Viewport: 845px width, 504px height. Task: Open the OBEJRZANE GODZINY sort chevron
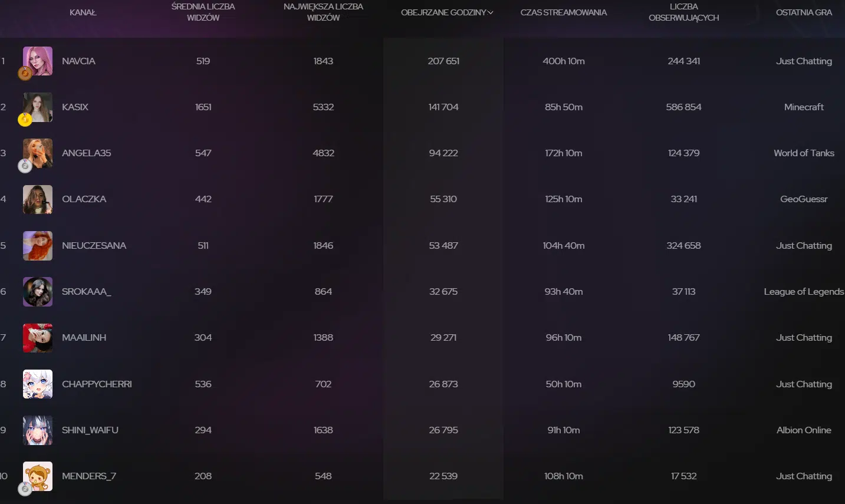490,12
